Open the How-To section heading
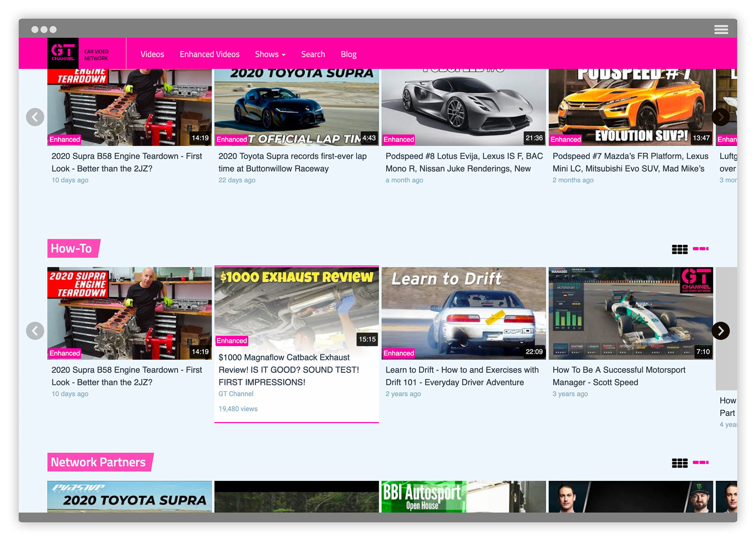756x541 pixels. (74, 248)
